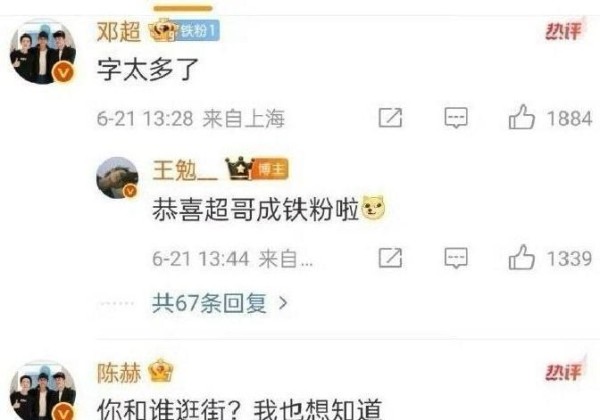Tap the share icon on 王勉__'s reply

390,258
